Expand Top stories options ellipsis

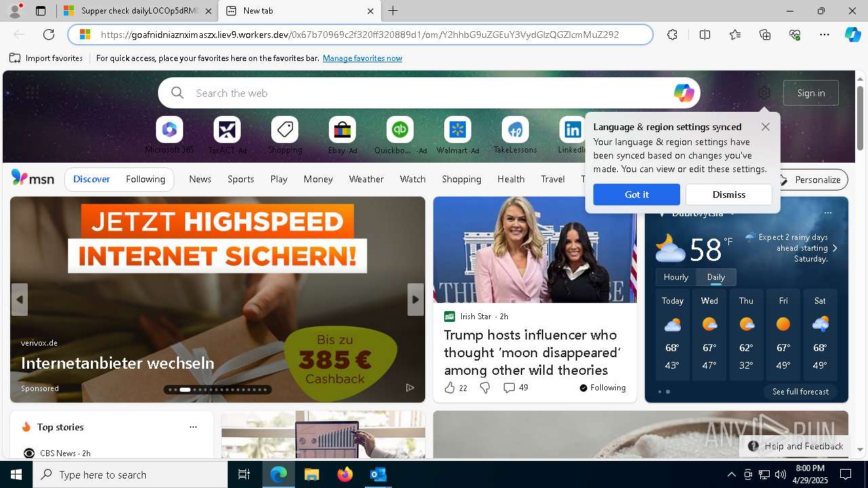coord(193,427)
